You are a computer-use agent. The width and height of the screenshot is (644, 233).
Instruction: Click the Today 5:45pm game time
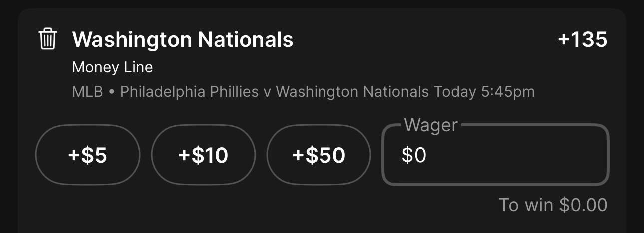(484, 92)
